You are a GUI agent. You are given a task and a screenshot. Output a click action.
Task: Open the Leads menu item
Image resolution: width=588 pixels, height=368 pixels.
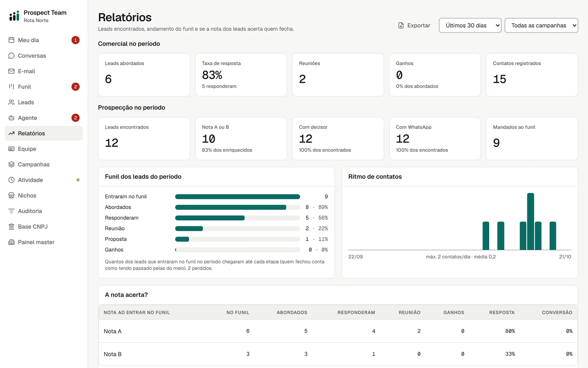coord(44,102)
